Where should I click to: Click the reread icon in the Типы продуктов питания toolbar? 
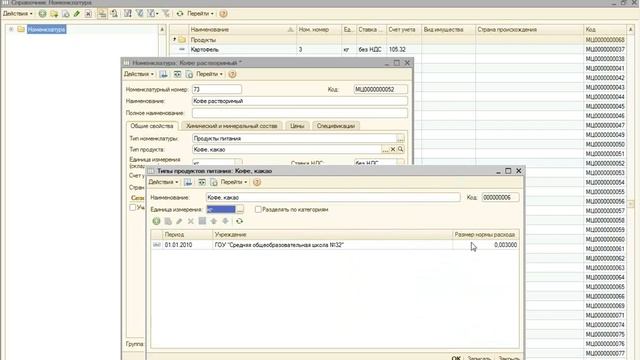[x=202, y=182]
